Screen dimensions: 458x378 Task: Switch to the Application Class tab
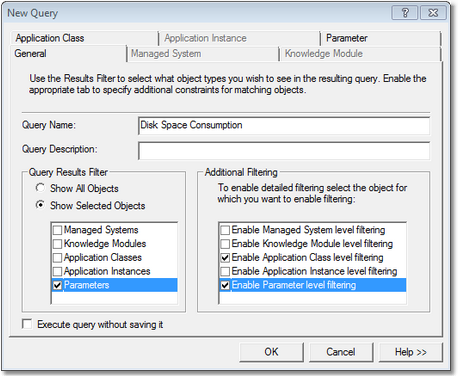click(50, 38)
